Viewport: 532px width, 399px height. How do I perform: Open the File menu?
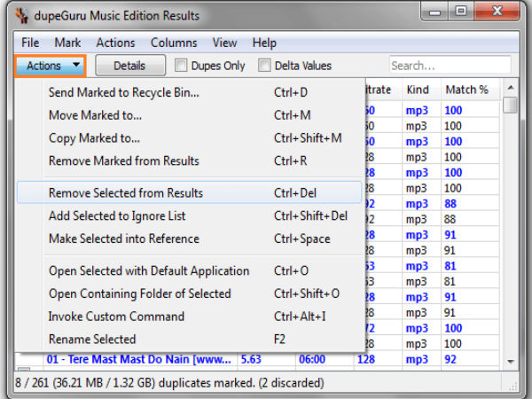point(30,43)
